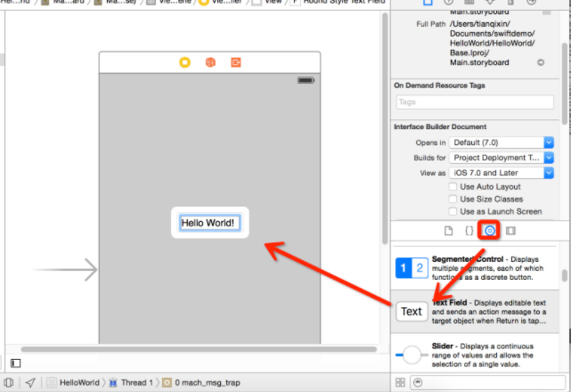Select Segmented Control in object library
The height and width of the screenshot is (392, 571).
coord(475,268)
